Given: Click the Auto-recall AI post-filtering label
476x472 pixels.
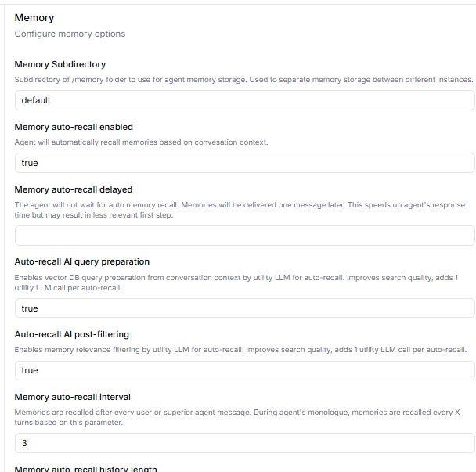Looking at the screenshot, I should [x=72, y=334].
